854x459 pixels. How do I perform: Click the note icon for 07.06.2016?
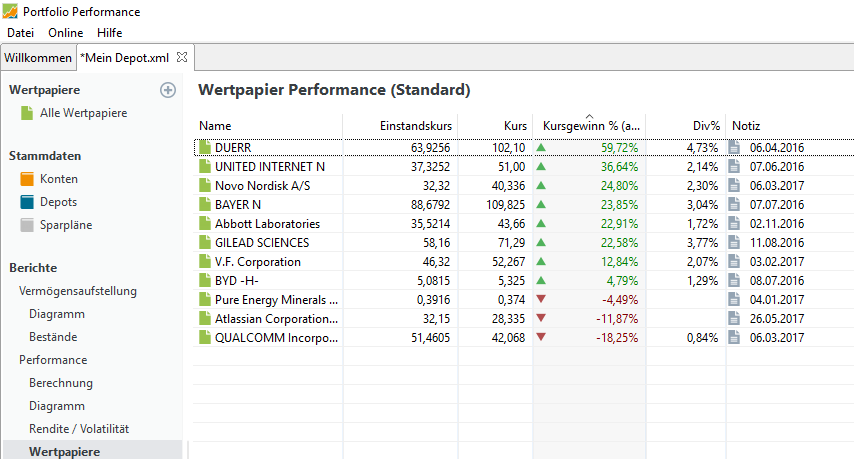pos(734,167)
